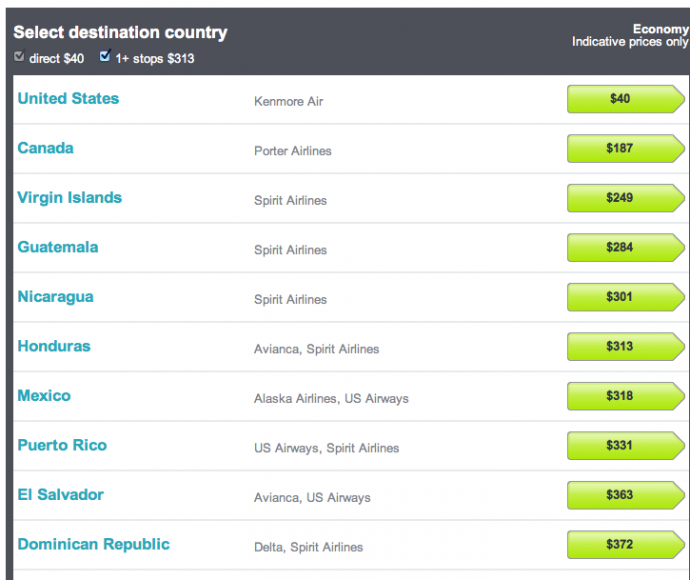
Task: Open the Guatemala country link
Action: click(57, 247)
